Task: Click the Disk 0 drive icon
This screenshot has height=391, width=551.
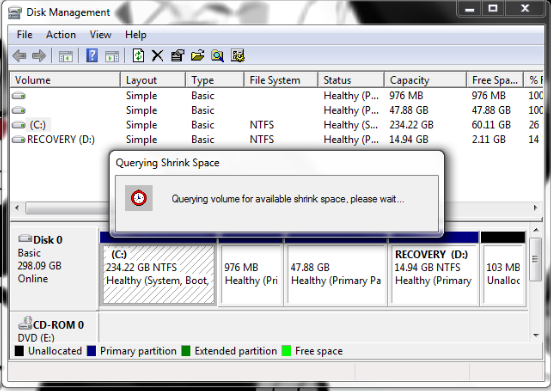Action: click(x=25, y=239)
